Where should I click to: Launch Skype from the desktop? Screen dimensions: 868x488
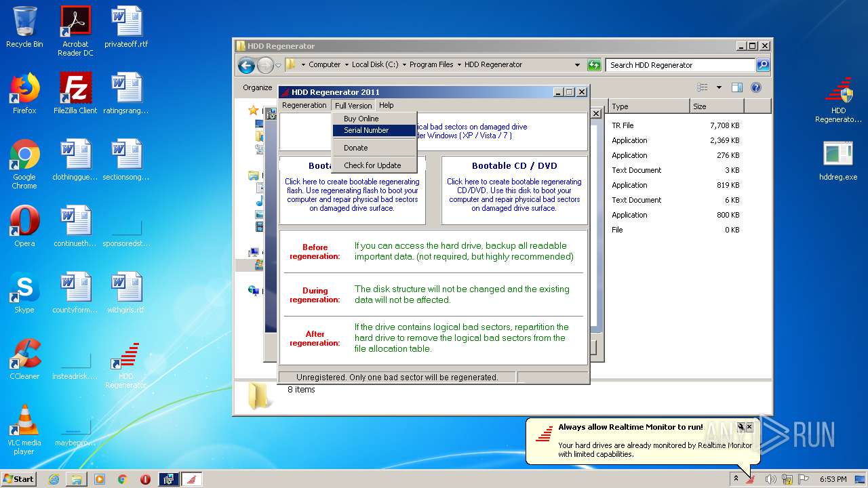point(24,293)
